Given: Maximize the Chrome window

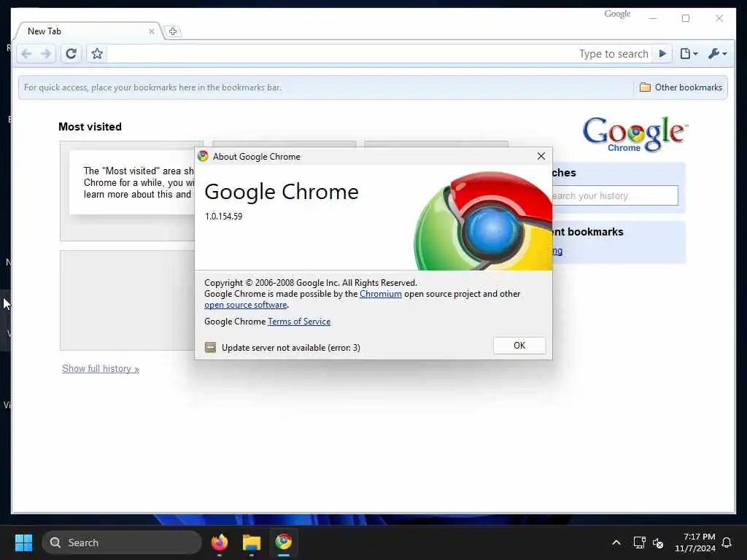Looking at the screenshot, I should click(686, 18).
